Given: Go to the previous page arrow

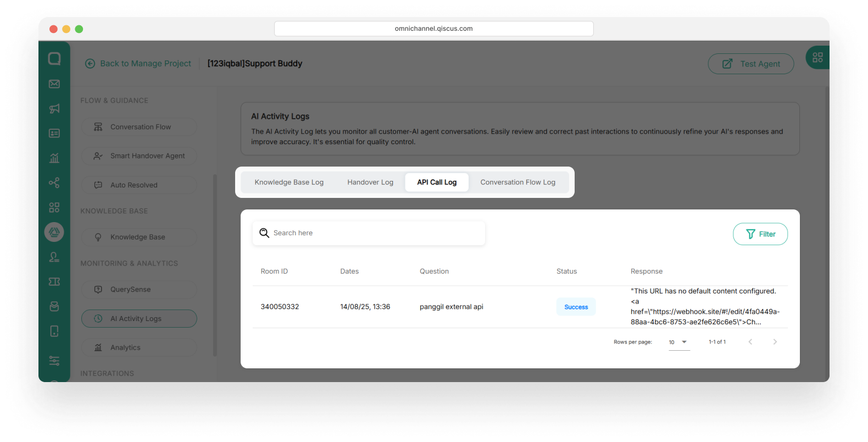Looking at the screenshot, I should [x=750, y=342].
